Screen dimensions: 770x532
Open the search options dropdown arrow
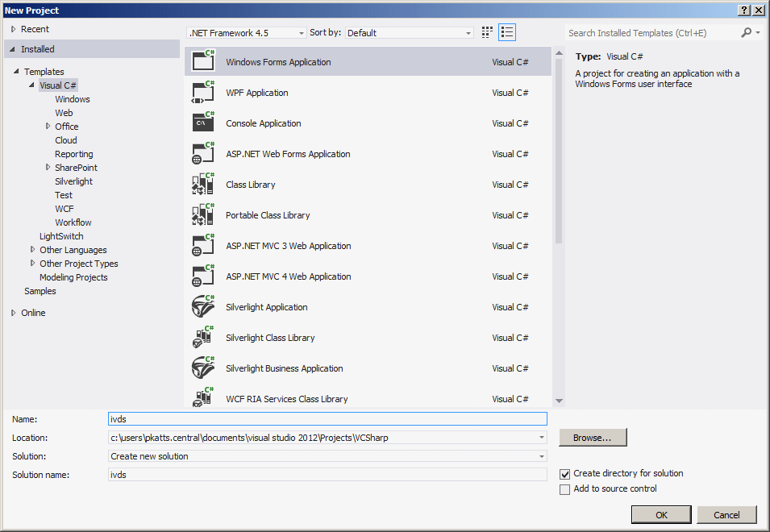[x=758, y=32]
